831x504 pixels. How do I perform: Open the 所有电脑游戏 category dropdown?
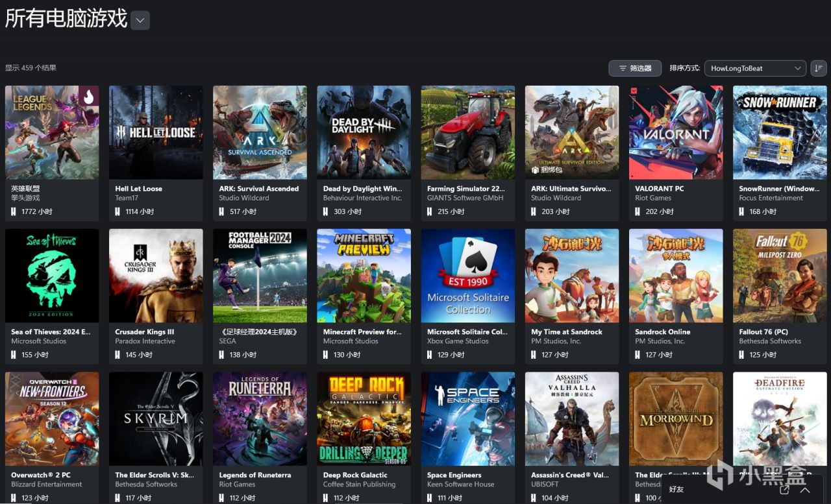[140, 20]
